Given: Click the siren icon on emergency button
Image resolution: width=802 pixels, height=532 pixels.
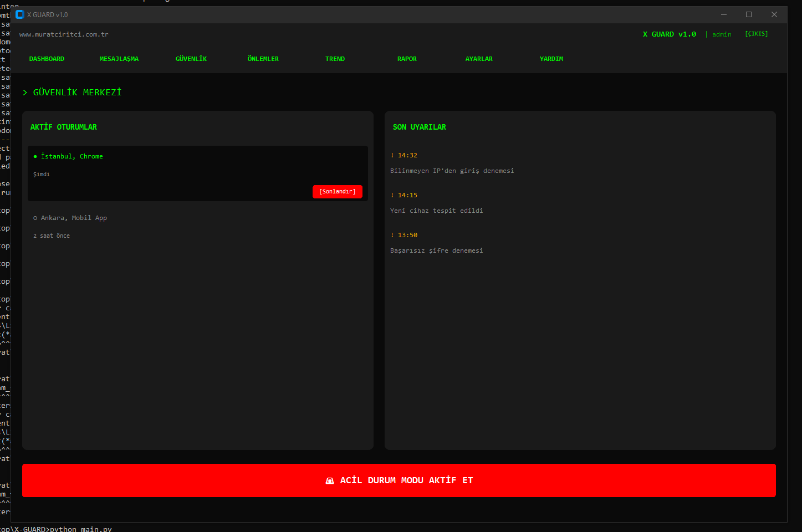Looking at the screenshot, I should click(330, 480).
